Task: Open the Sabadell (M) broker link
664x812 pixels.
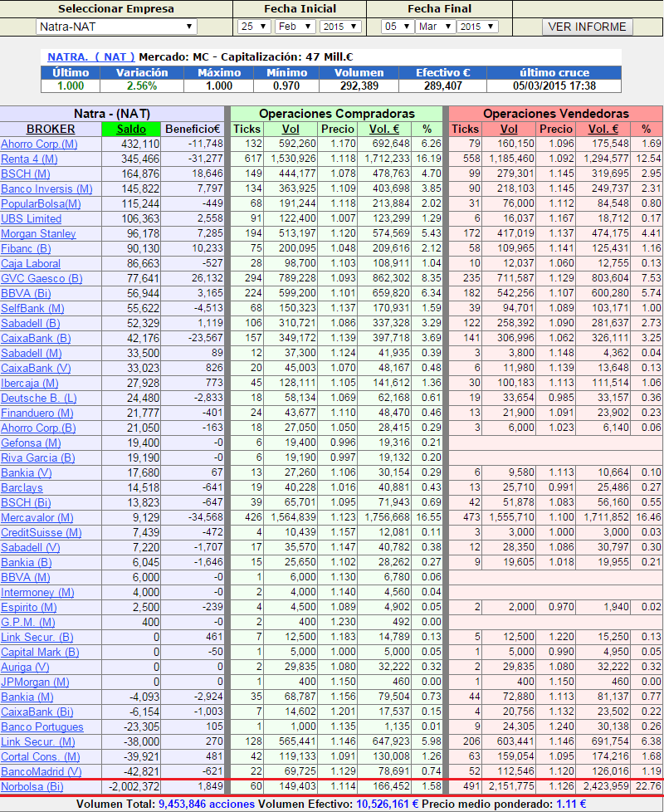Action: 32,353
